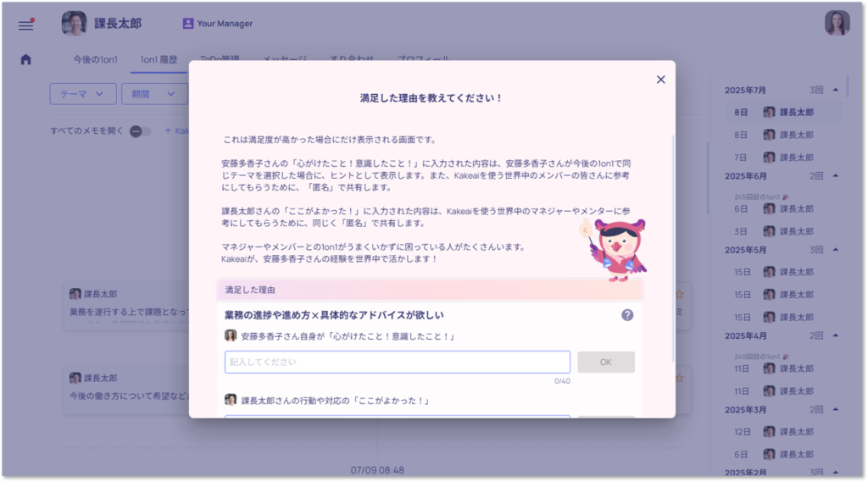Screen dimensions: 868x482
Task: Go to home via house icon
Action: 26,60
